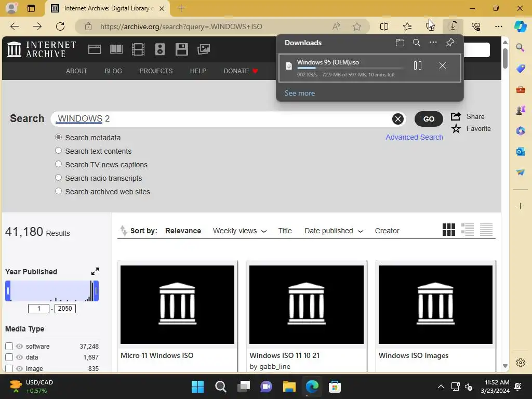Click Favorite button
Screen dimensions: 532x399
click(471, 129)
